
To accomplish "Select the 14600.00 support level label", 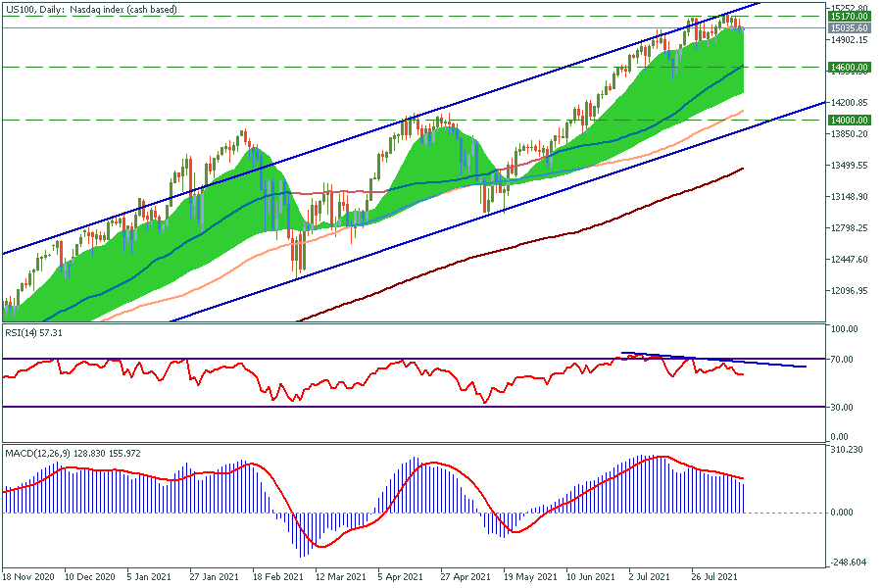I will (x=849, y=68).
